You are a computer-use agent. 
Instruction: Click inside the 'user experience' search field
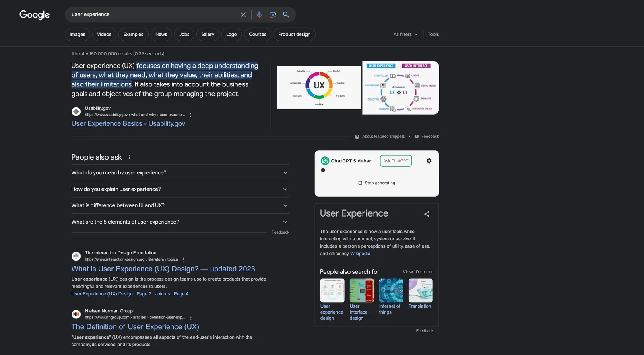click(153, 14)
